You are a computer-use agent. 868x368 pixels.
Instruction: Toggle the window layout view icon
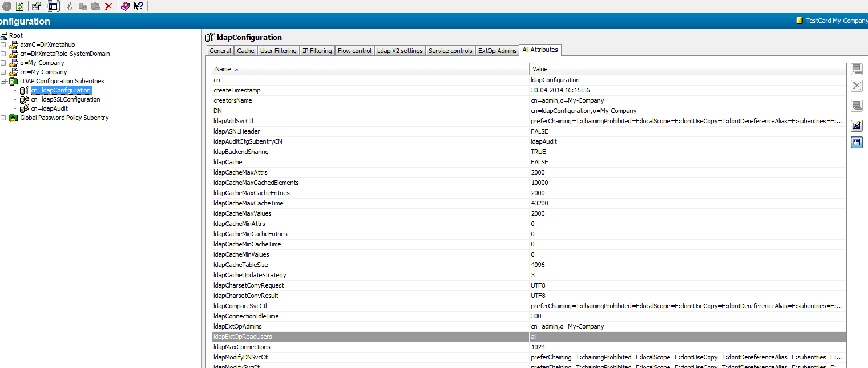tap(52, 6)
